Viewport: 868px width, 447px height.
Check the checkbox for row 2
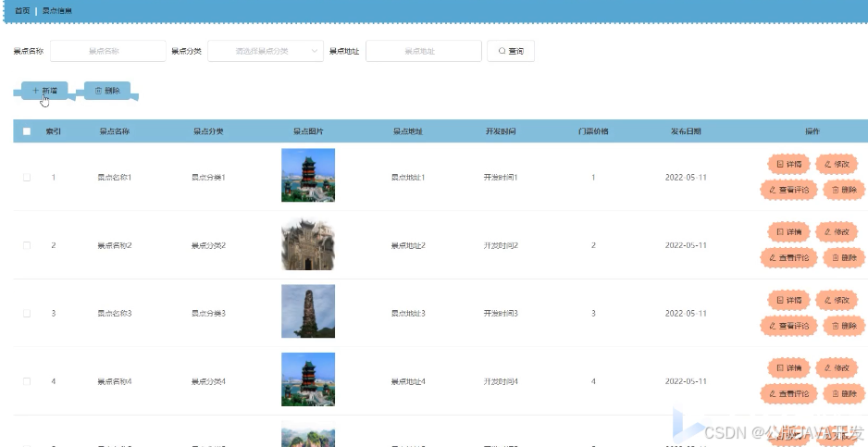tap(27, 245)
